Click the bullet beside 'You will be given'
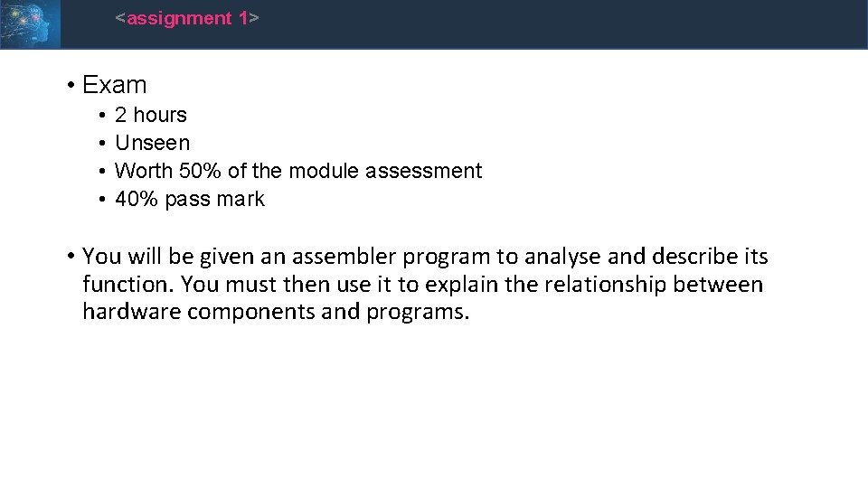This screenshot has height=488, width=868. pyautogui.click(x=71, y=256)
